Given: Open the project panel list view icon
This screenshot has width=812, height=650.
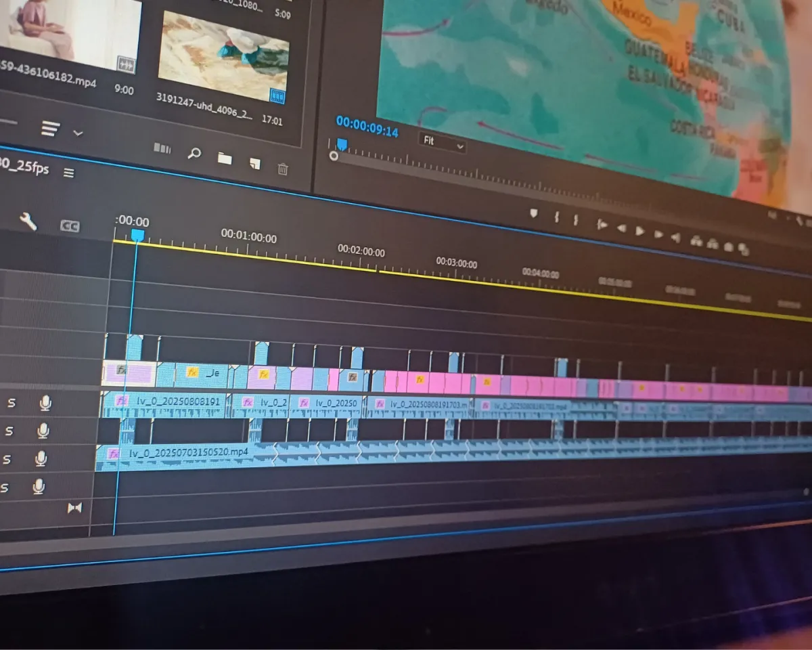Looking at the screenshot, I should (50, 129).
